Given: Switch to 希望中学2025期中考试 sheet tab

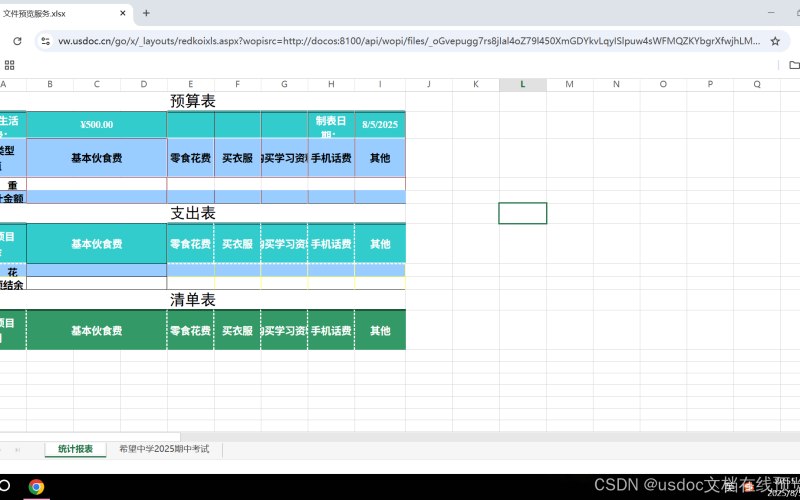Looking at the screenshot, I should (x=164, y=449).
